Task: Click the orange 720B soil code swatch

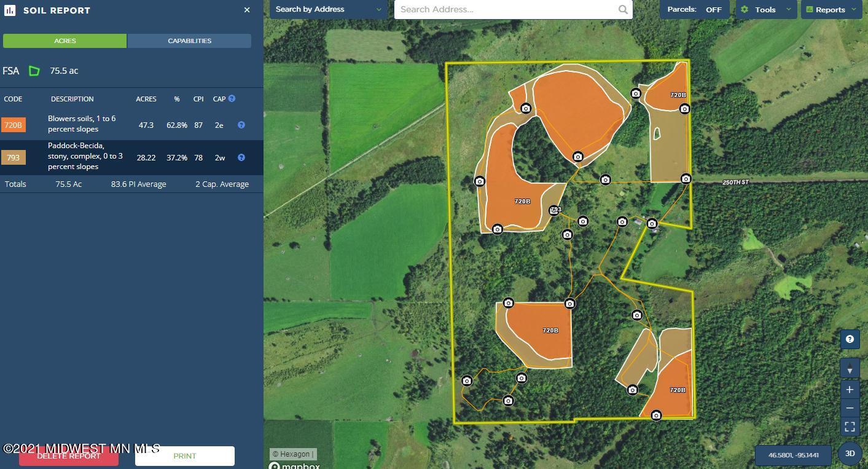Action: coord(13,125)
